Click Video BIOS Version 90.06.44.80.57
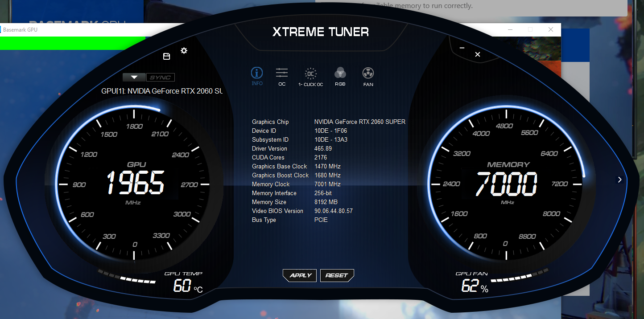This screenshot has width=644, height=319. [x=334, y=211]
